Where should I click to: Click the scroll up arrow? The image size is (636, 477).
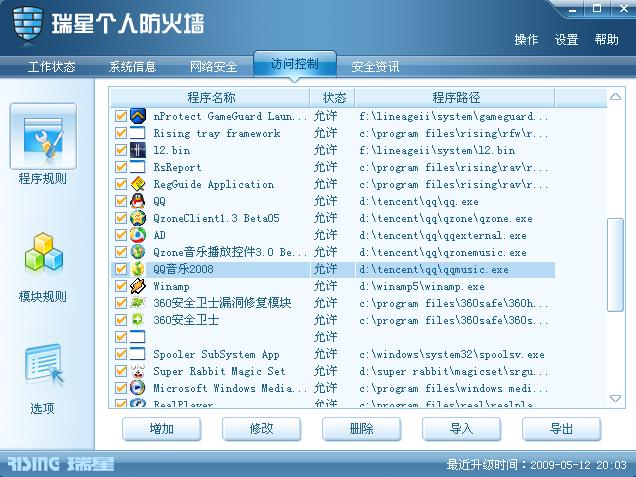[x=615, y=97]
